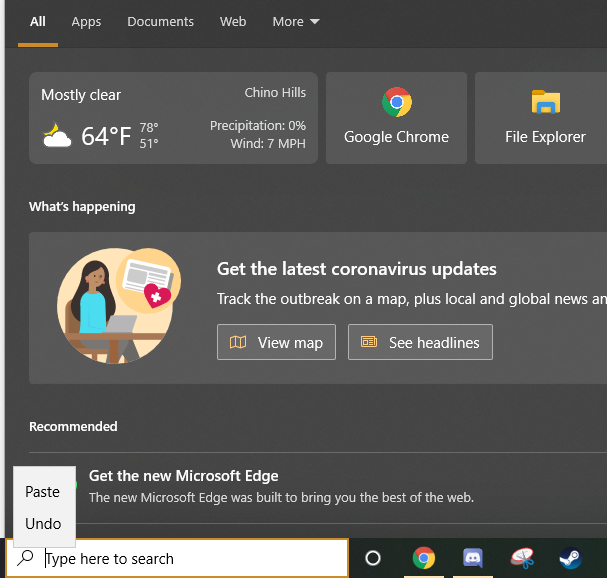The width and height of the screenshot is (607, 578).
Task: Click the magnifier search icon
Action: click(x=26, y=558)
